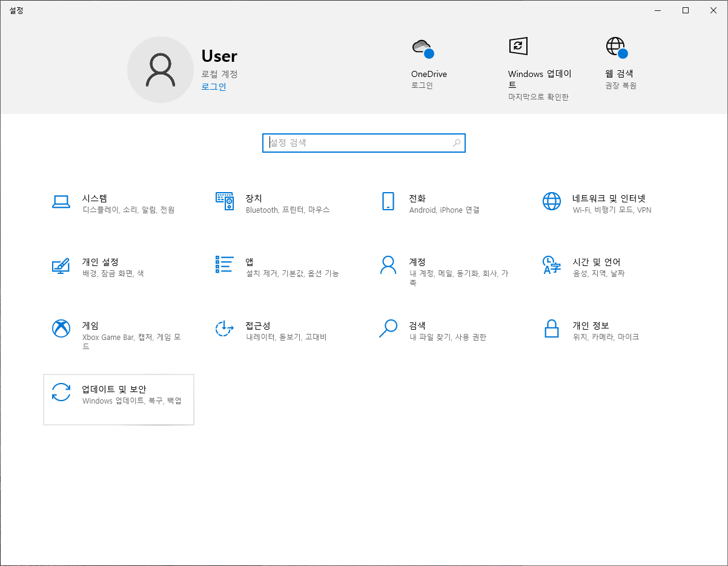Viewport: 728px width, 566px height.
Task: Click 'Windows 업데이트, 복구, 백업' description
Action: (x=131, y=401)
